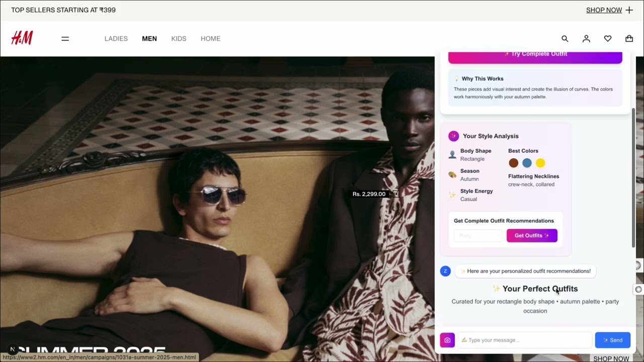The image size is (644, 362).
Task: Click the Season palette icon
Action: coord(452,175)
